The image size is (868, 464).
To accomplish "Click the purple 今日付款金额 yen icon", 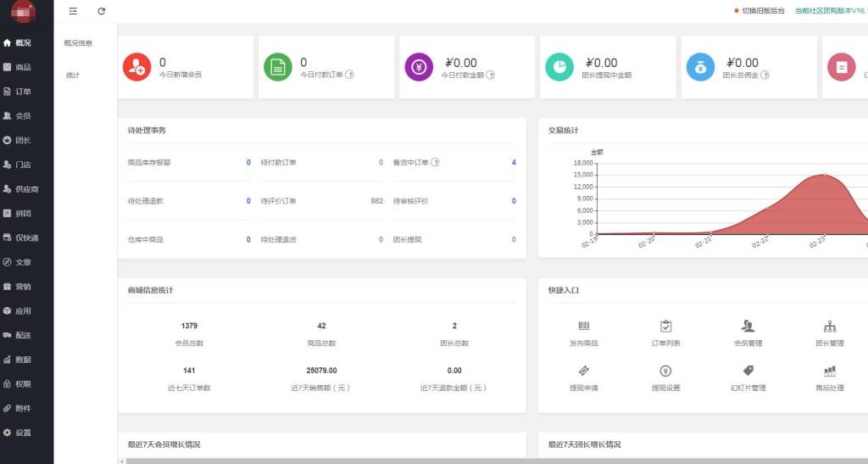I will coord(419,67).
